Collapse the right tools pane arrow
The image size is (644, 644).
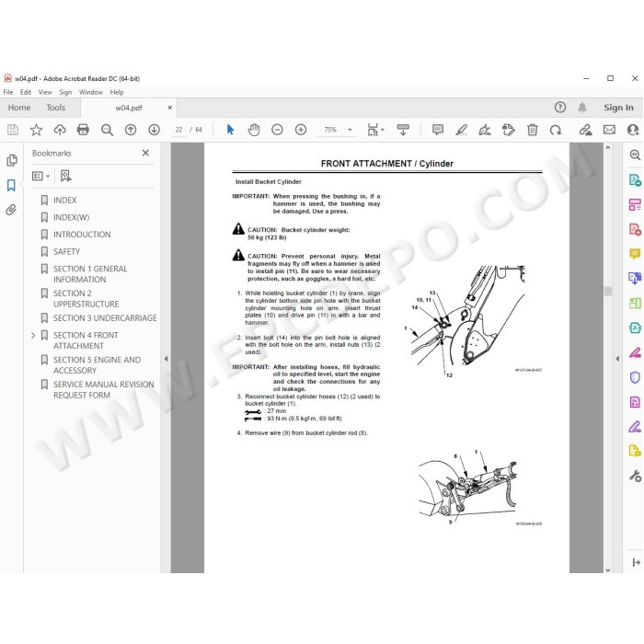[617, 359]
